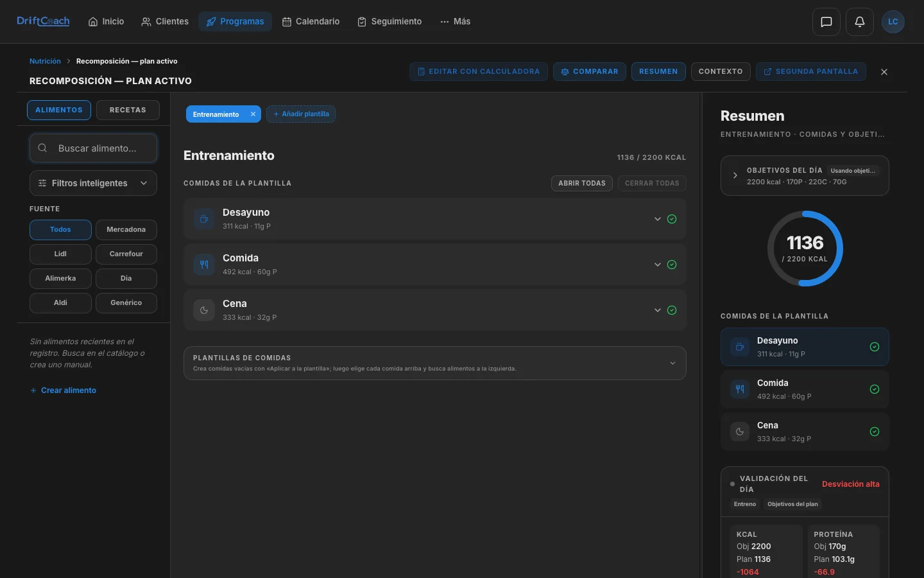Click the Comida cutlery icon in main list
Viewport: 924px width, 578px height.
[x=204, y=265]
